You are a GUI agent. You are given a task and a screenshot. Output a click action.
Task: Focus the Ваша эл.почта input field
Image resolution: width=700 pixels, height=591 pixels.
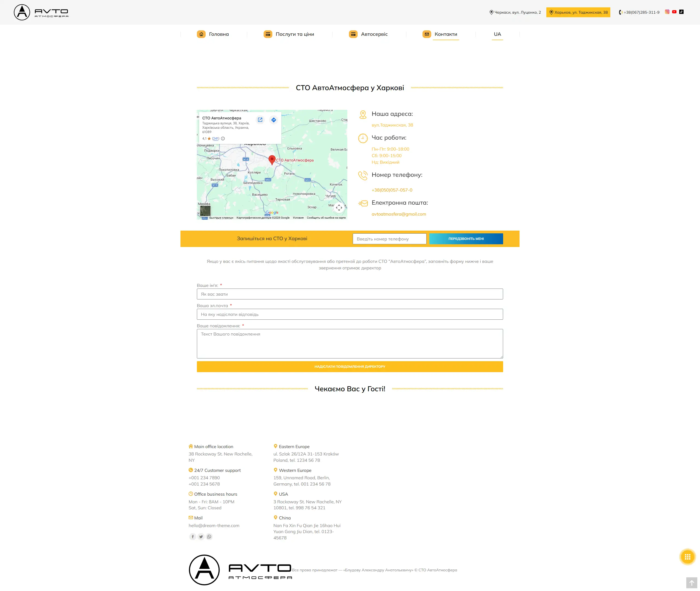point(350,314)
